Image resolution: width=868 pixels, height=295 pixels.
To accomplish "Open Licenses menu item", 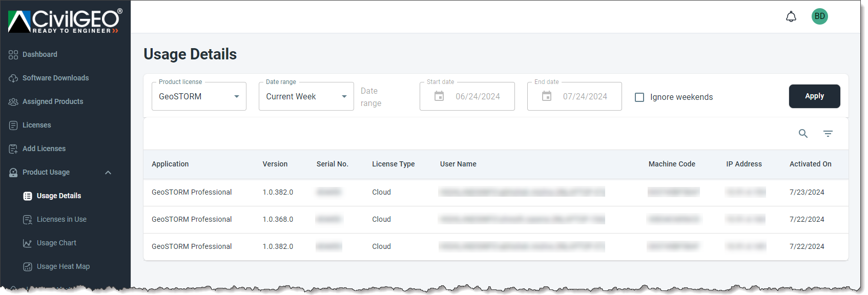I will 37,125.
